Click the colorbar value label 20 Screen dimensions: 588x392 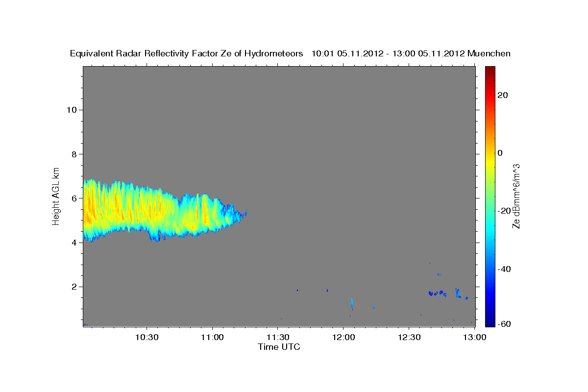pos(503,95)
